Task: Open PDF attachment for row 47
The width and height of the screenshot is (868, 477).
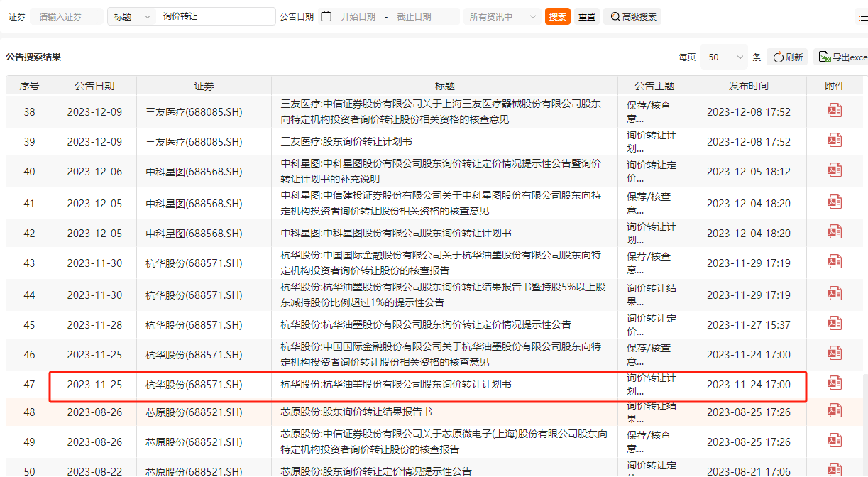Action: [x=835, y=383]
